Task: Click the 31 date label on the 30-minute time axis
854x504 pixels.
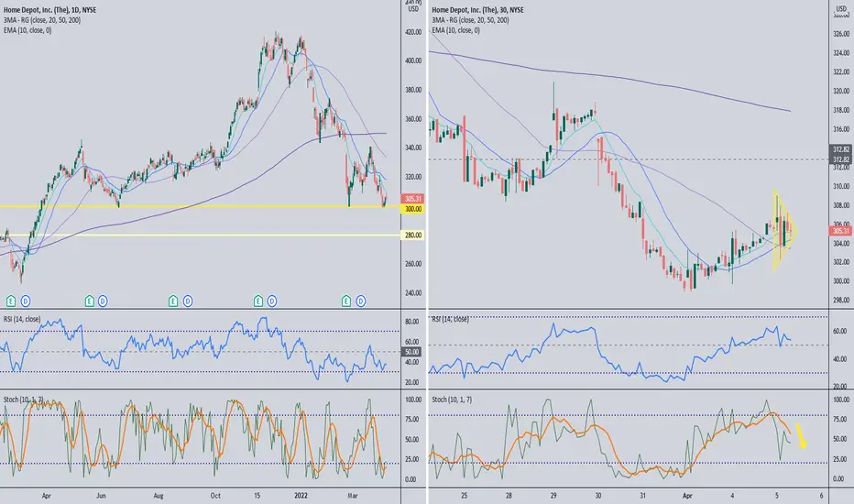Action: tap(642, 496)
